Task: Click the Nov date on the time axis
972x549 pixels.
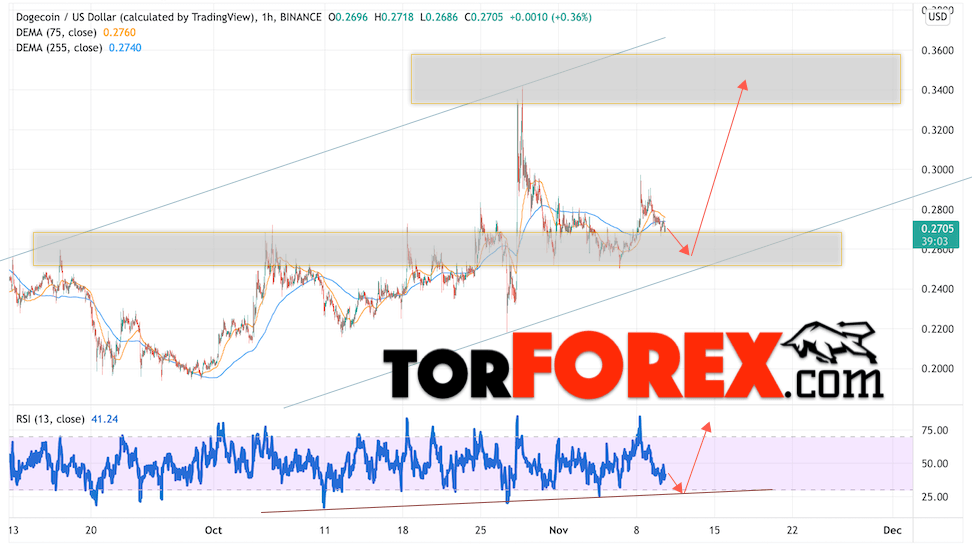Action: pos(559,530)
